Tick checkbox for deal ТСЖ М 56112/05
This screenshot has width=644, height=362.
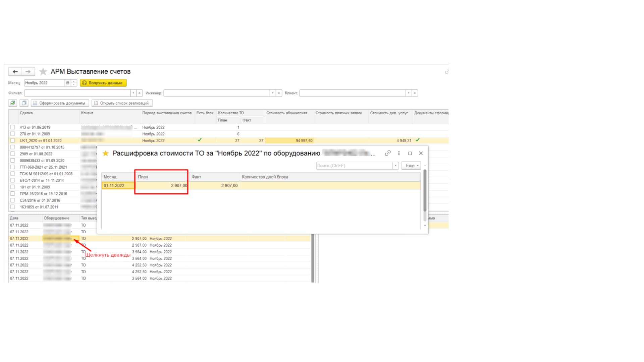[12, 174]
